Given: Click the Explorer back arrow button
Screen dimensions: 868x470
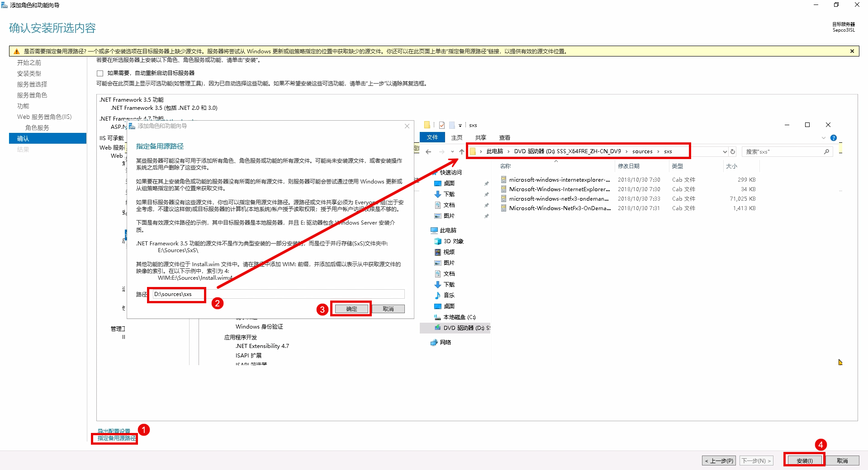Looking at the screenshot, I should 428,152.
